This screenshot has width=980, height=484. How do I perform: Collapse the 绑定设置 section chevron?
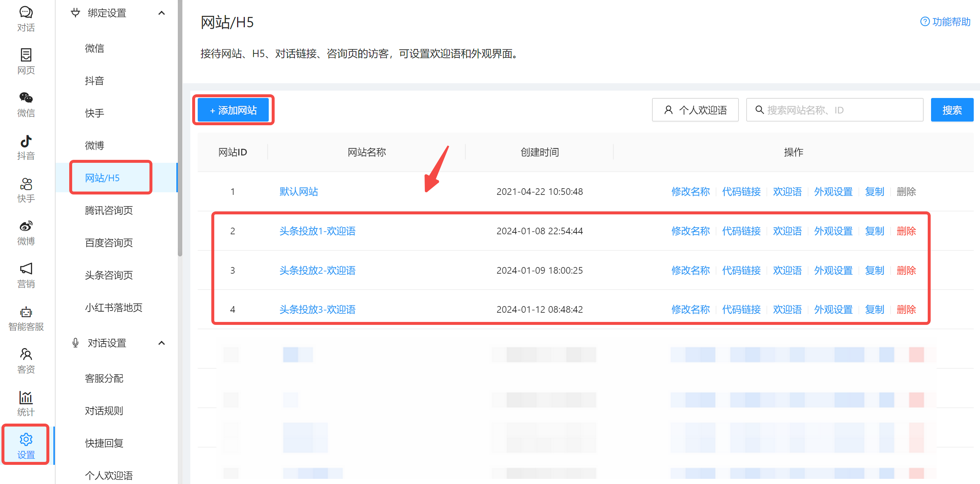(161, 13)
